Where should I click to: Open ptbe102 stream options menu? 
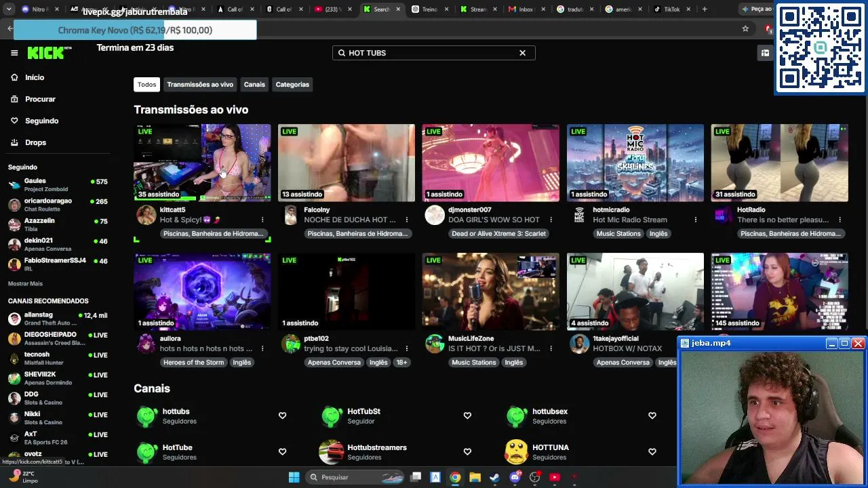click(407, 348)
